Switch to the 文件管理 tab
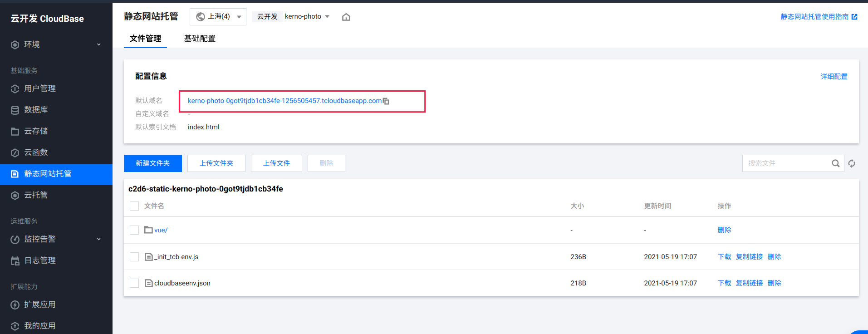The image size is (868, 334). pyautogui.click(x=145, y=39)
